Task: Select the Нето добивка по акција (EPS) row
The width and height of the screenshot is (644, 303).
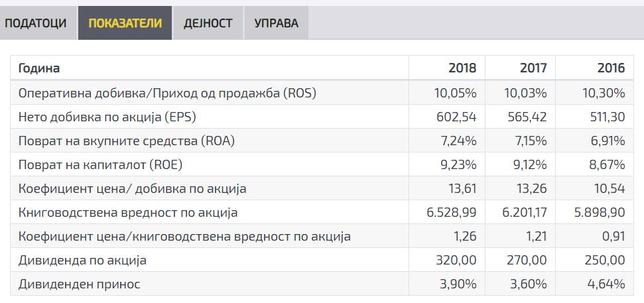Action: point(107,117)
